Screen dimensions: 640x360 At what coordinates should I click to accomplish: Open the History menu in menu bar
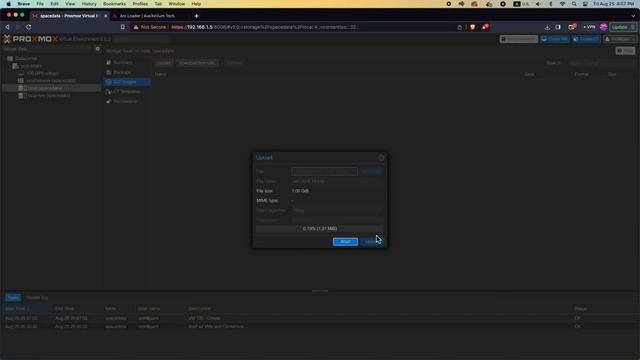(89, 4)
